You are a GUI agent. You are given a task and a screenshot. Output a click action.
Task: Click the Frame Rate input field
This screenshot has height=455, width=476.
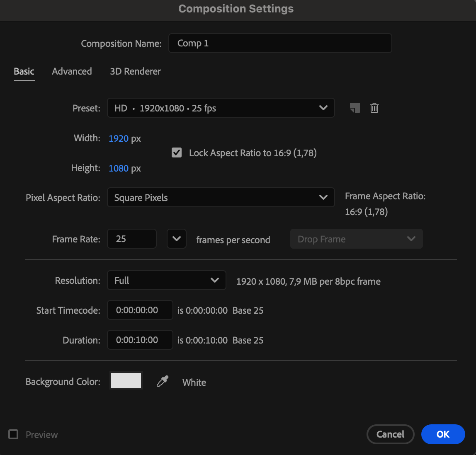pos(131,239)
